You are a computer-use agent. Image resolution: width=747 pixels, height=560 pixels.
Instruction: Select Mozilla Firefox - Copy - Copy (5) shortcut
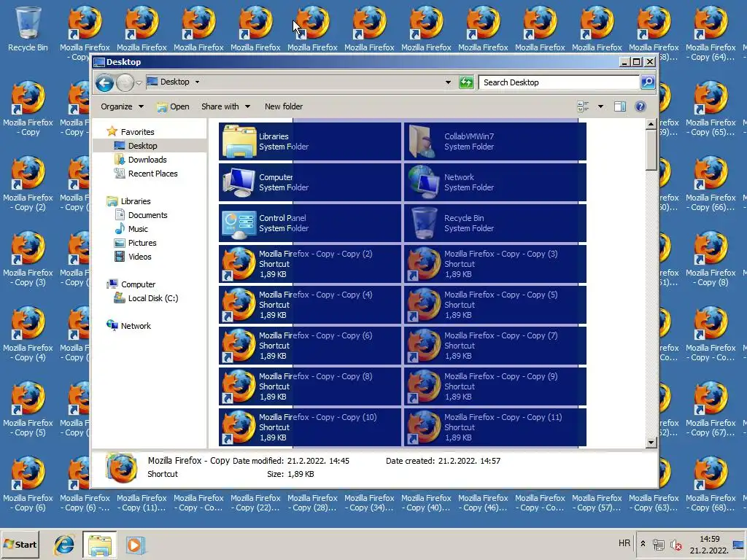(495, 305)
